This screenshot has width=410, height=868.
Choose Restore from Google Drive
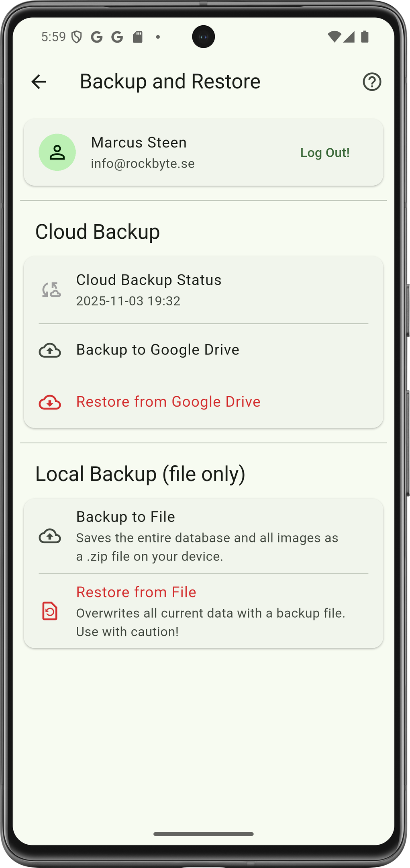[x=168, y=402]
